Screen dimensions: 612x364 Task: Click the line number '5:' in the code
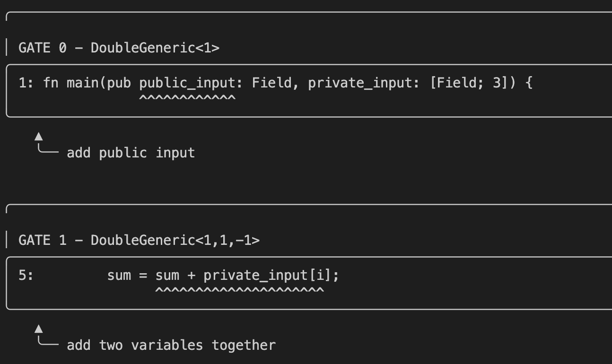pos(26,275)
